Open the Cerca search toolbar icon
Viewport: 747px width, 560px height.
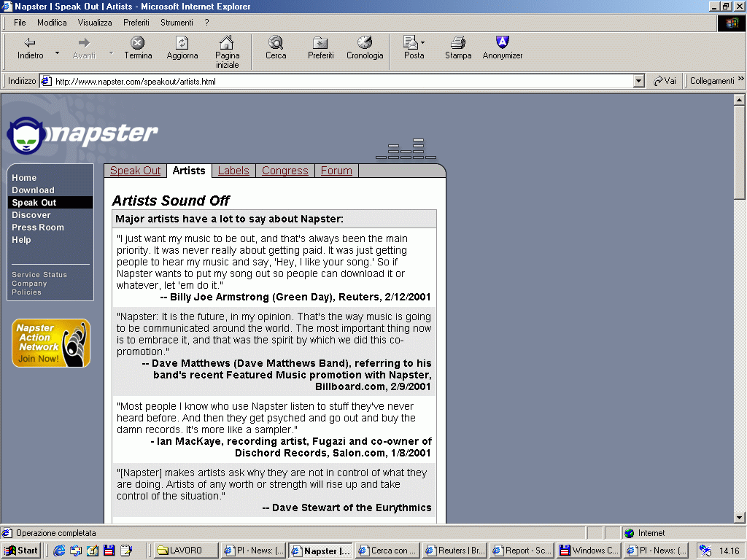click(276, 44)
